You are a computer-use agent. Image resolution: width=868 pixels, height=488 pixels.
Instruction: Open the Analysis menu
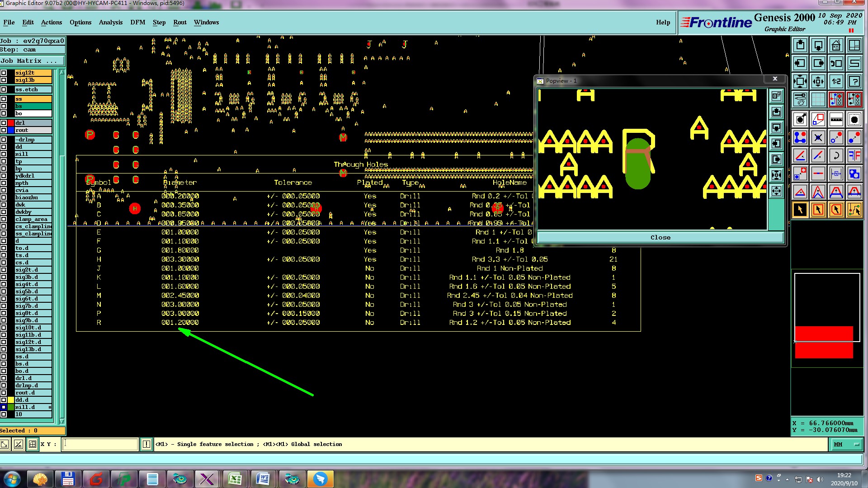coord(110,22)
